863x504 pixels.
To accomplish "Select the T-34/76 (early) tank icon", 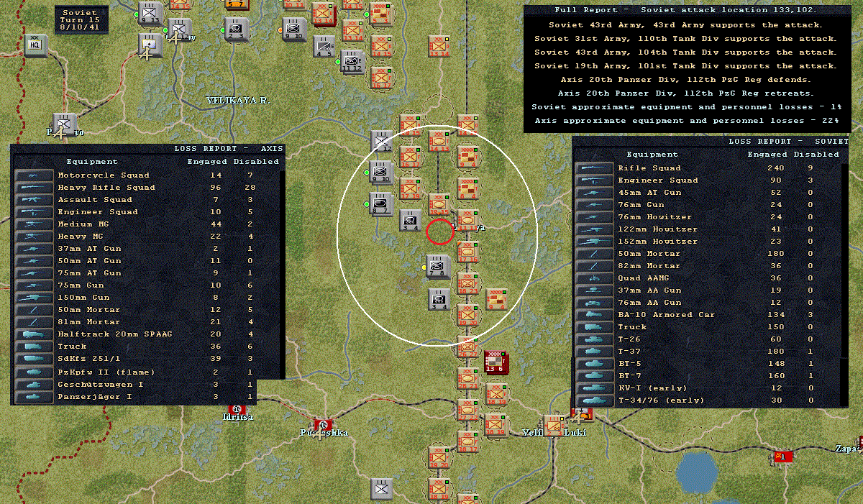I will (x=594, y=400).
